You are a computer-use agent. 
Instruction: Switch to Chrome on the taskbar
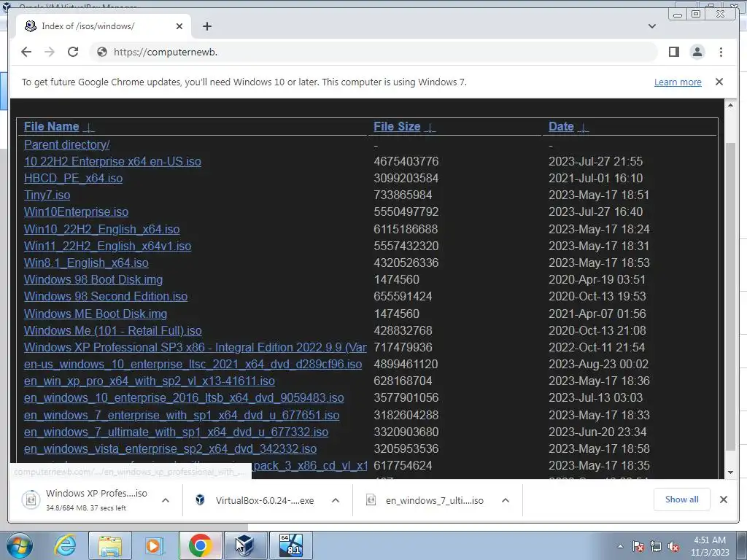coord(200,545)
